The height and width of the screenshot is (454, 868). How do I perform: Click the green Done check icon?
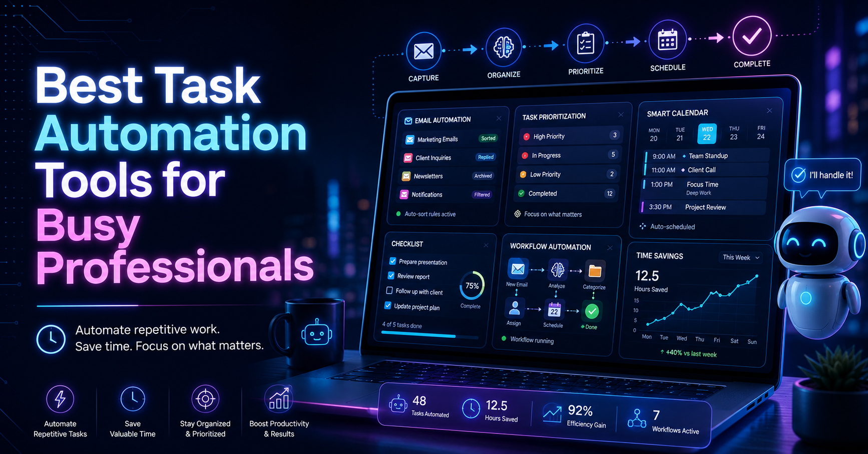592,312
